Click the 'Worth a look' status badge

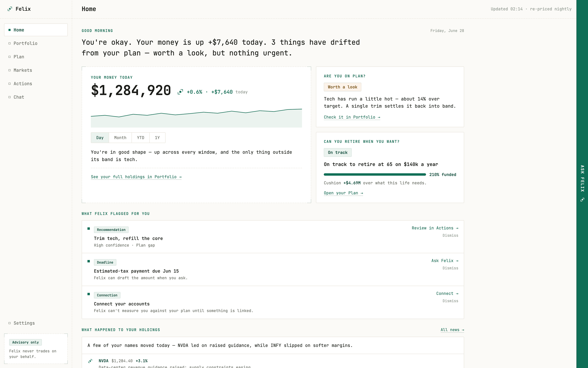click(x=342, y=87)
